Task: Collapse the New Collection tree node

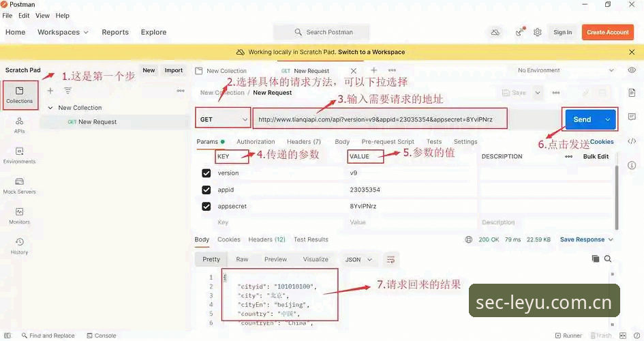Action: (x=50, y=108)
